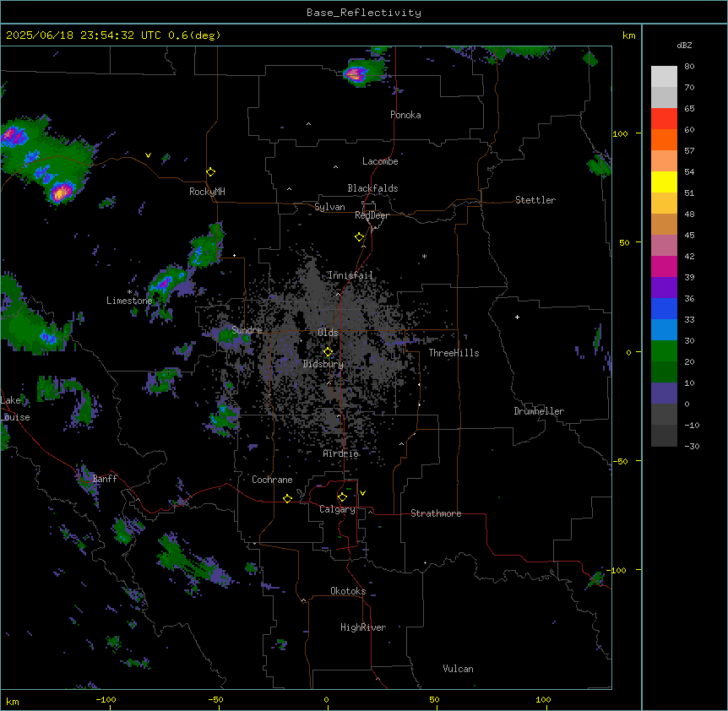Click the Vulcan label

tap(459, 669)
